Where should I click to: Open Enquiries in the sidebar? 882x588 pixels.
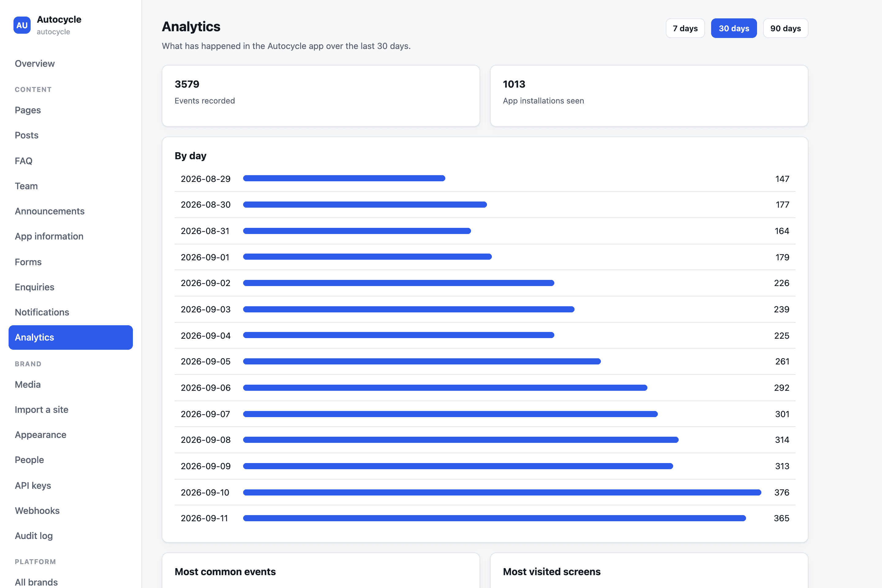tap(71, 287)
